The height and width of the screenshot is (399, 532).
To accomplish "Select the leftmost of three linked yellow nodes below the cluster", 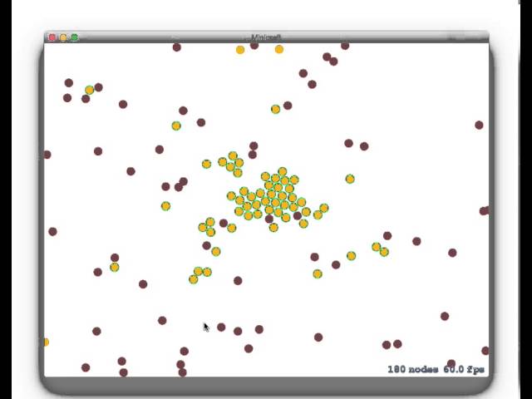I will (194, 279).
